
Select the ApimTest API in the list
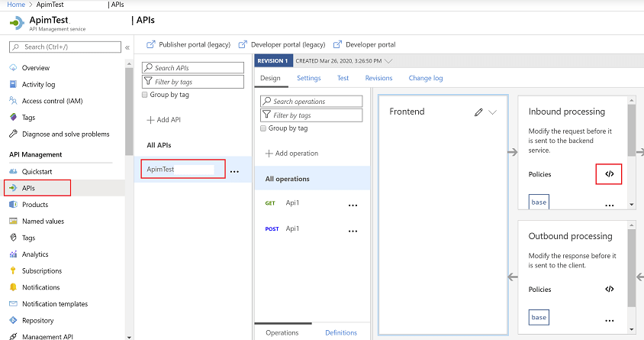(183, 169)
